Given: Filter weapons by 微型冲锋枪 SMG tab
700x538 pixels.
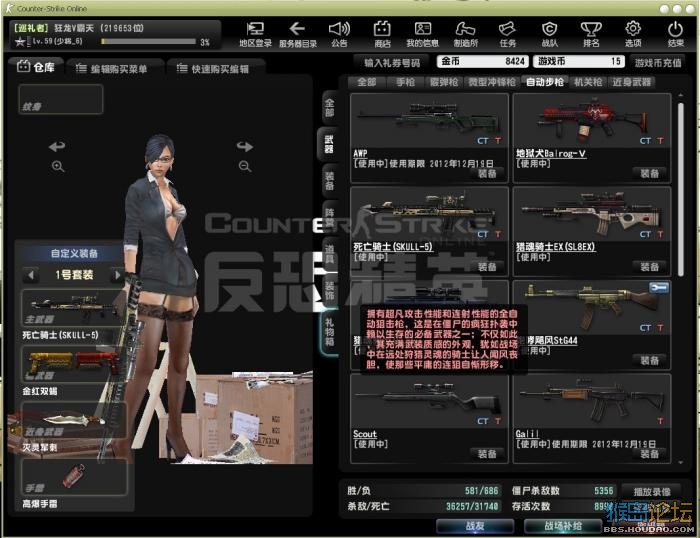Looking at the screenshot, I should 492,82.
